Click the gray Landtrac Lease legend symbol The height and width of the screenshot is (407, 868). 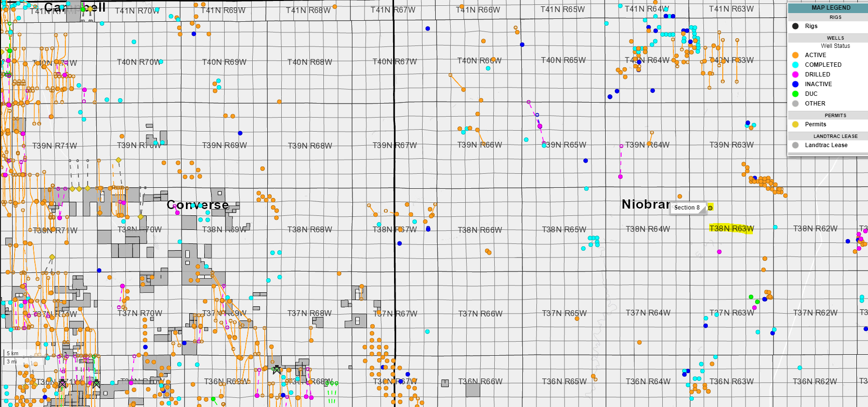[795, 145]
